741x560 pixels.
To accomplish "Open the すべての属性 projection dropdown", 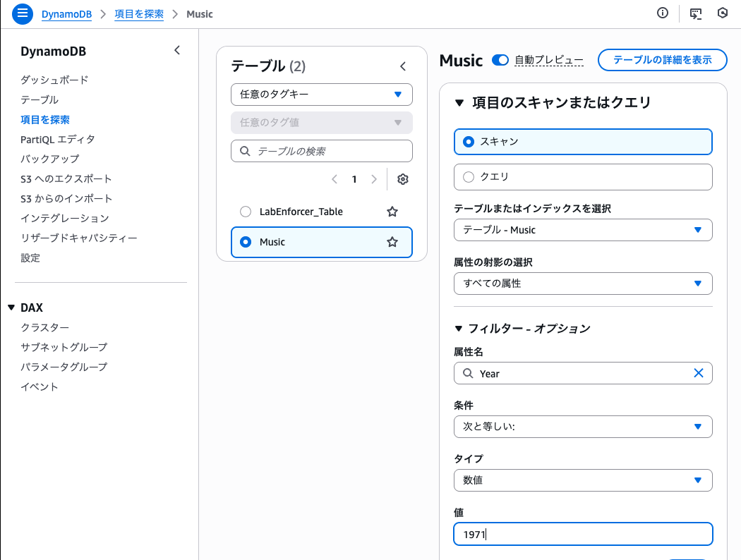I will (x=583, y=284).
